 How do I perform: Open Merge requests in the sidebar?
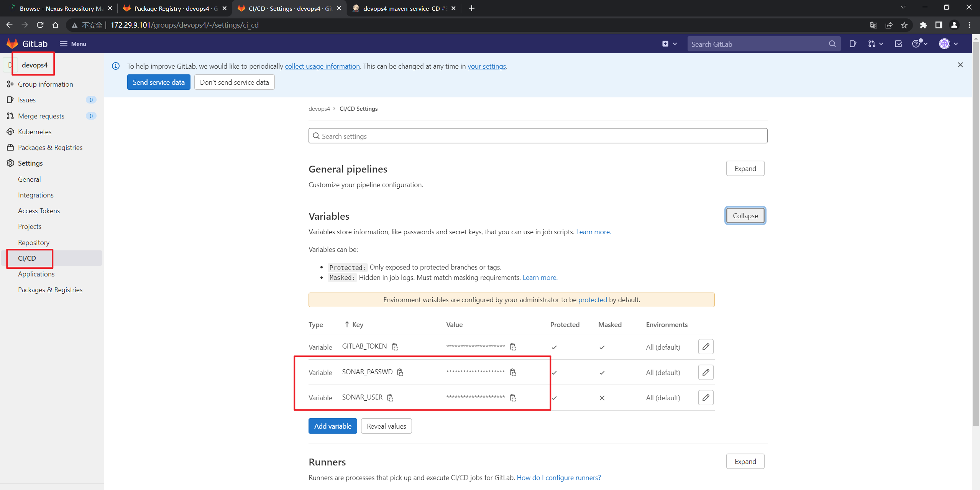coord(41,116)
